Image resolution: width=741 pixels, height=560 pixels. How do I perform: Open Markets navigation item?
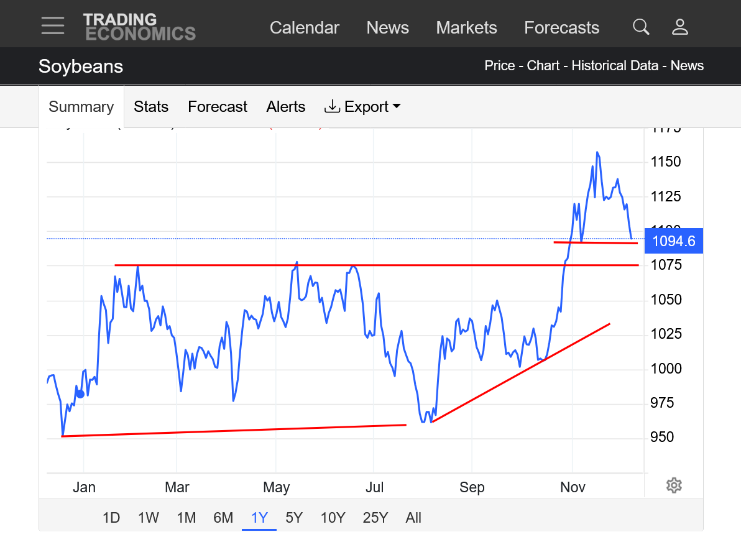466,28
